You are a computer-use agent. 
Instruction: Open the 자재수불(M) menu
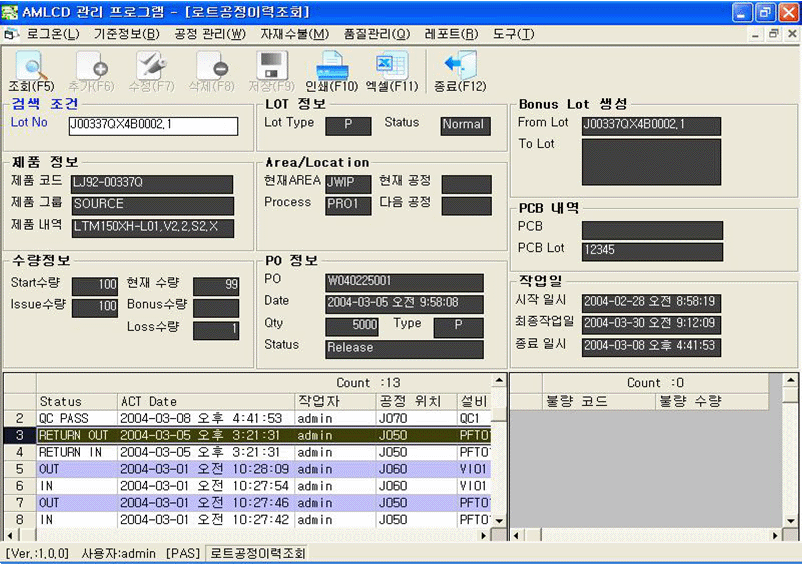[294, 34]
